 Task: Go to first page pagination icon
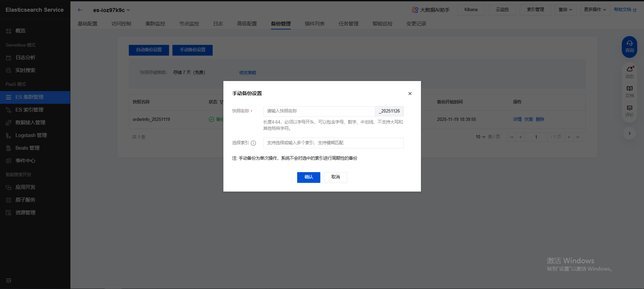512,137
